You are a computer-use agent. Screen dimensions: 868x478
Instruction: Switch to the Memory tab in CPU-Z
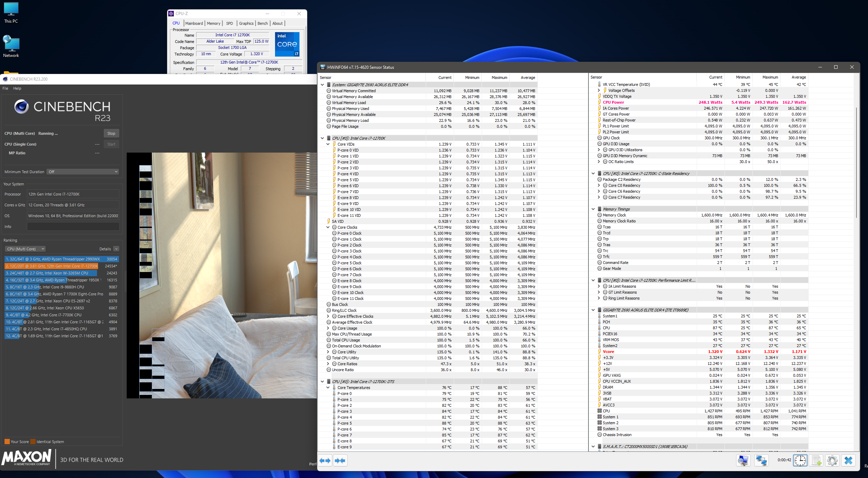214,23
